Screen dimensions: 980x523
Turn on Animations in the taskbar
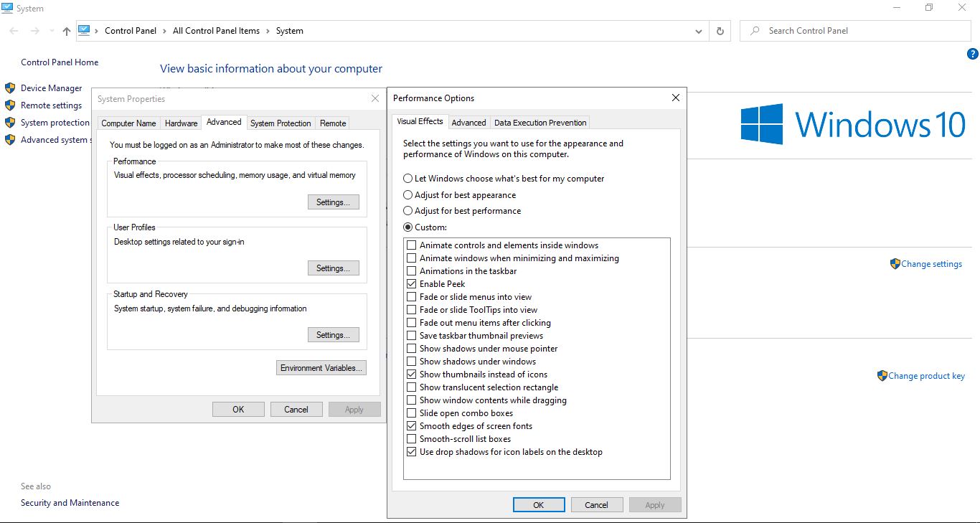coord(412,271)
